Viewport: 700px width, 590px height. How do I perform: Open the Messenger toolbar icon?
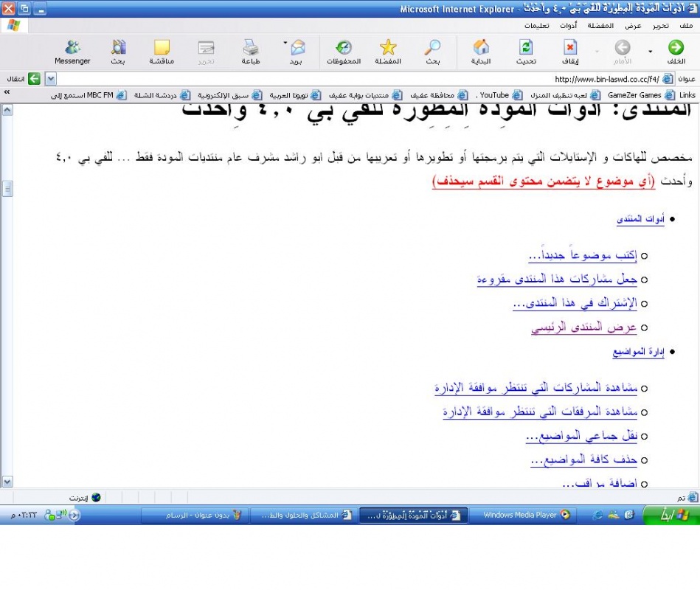point(72,49)
